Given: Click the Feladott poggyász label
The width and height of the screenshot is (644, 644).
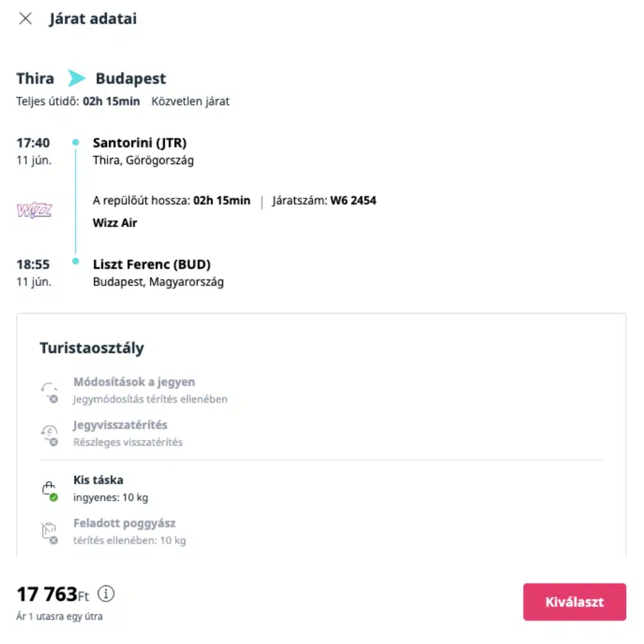Looking at the screenshot, I should (x=124, y=523).
